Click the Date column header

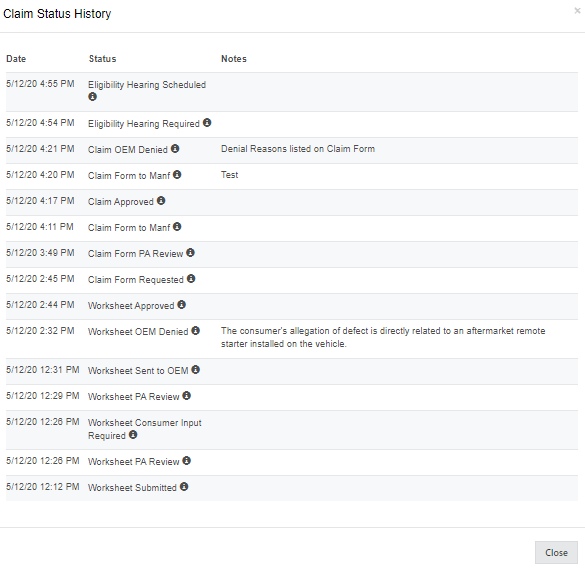pyautogui.click(x=16, y=59)
